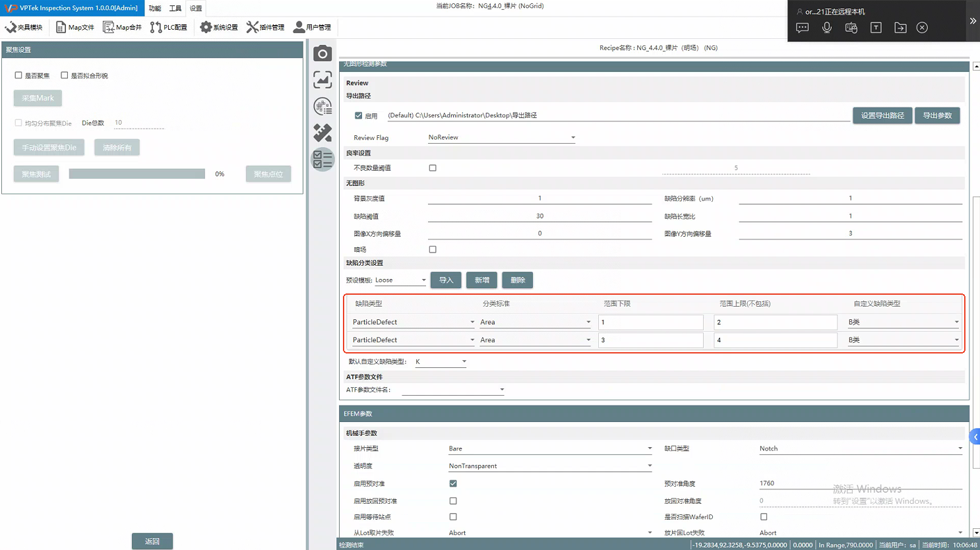
Task: Click the 删除 delete button
Action: click(x=518, y=280)
